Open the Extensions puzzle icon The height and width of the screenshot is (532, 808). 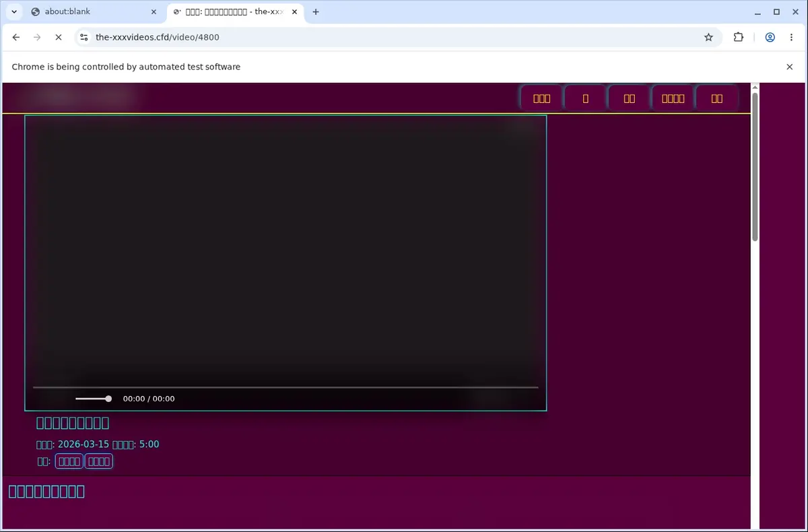tap(739, 38)
